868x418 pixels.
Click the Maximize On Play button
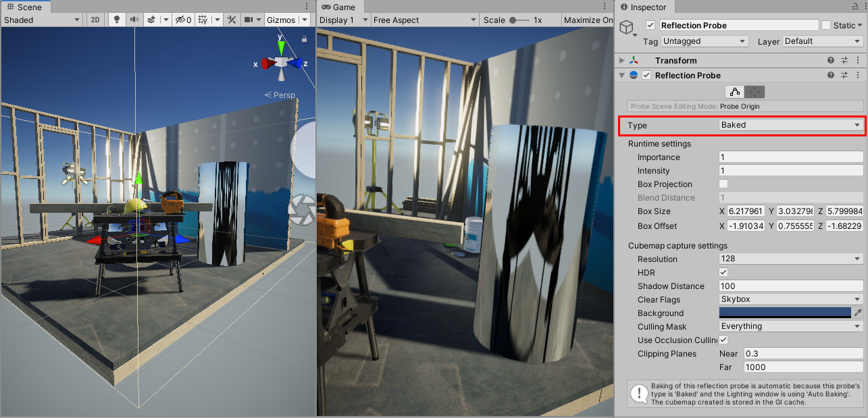point(588,20)
